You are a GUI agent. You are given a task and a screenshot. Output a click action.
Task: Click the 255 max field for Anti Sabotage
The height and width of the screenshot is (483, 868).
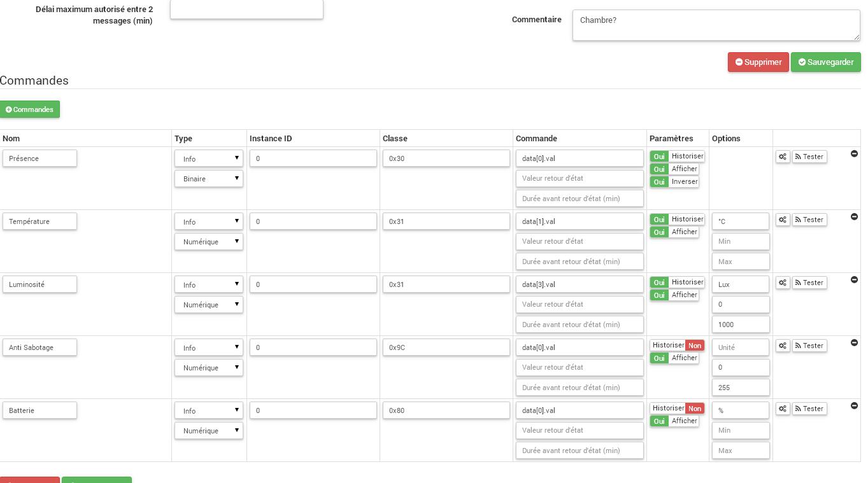point(741,388)
